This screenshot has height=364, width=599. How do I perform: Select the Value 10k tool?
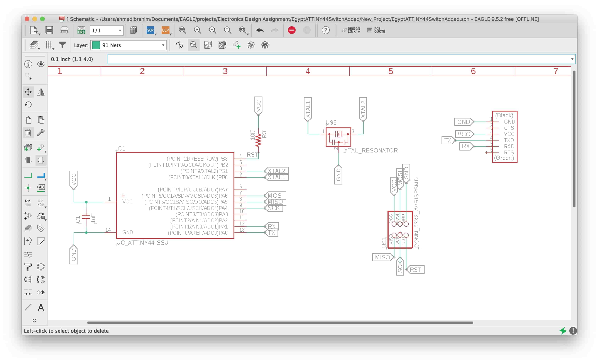click(x=41, y=203)
